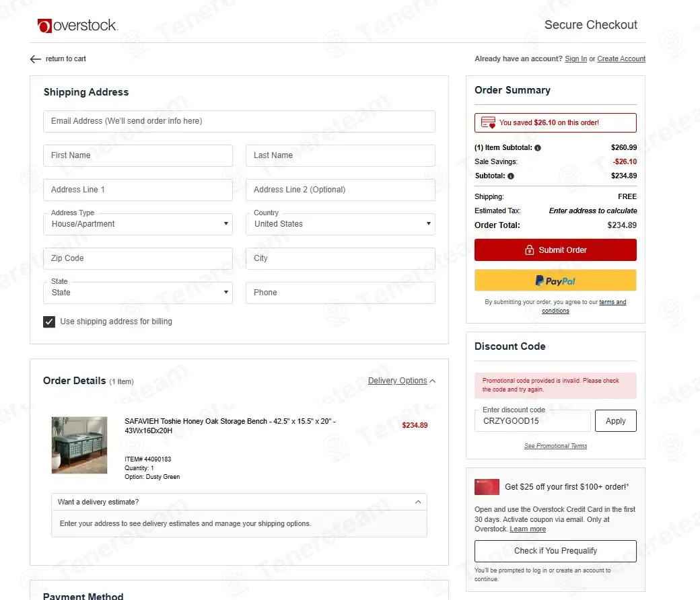Click the Submit Order button
The image size is (700, 600).
(x=555, y=250)
